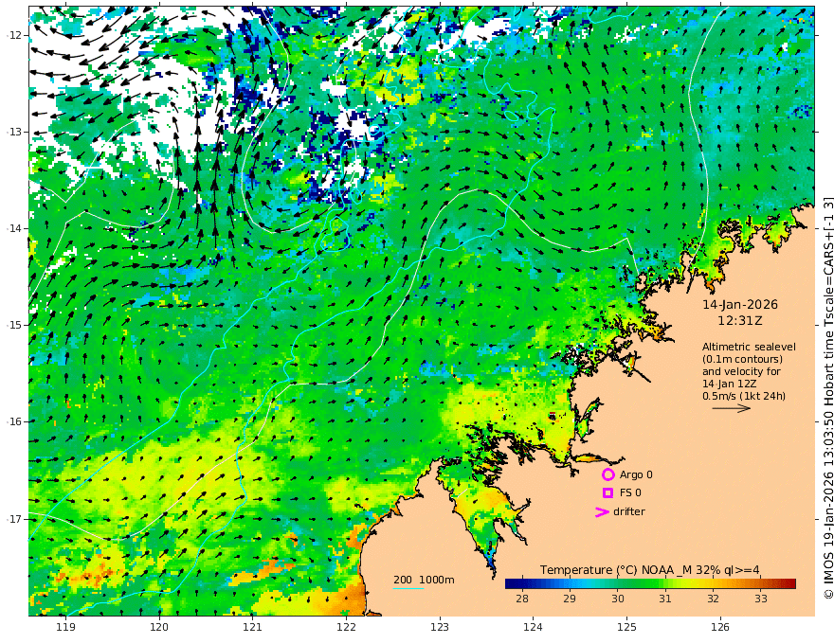Click the magenta drifter arrowhead legend icon
The width and height of the screenshot is (834, 644).
tap(602, 511)
